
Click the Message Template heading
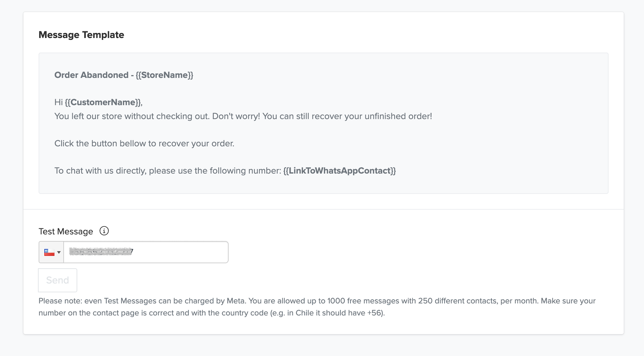pos(81,35)
